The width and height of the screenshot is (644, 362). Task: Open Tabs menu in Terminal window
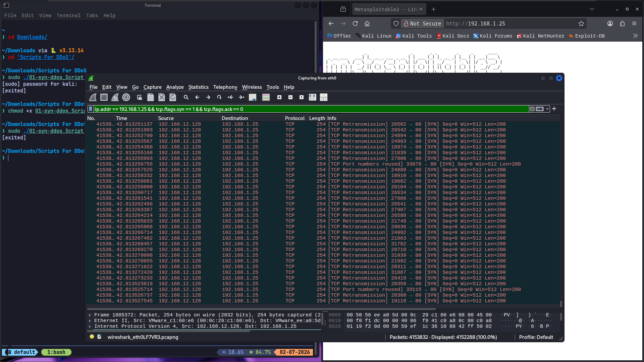92,15
